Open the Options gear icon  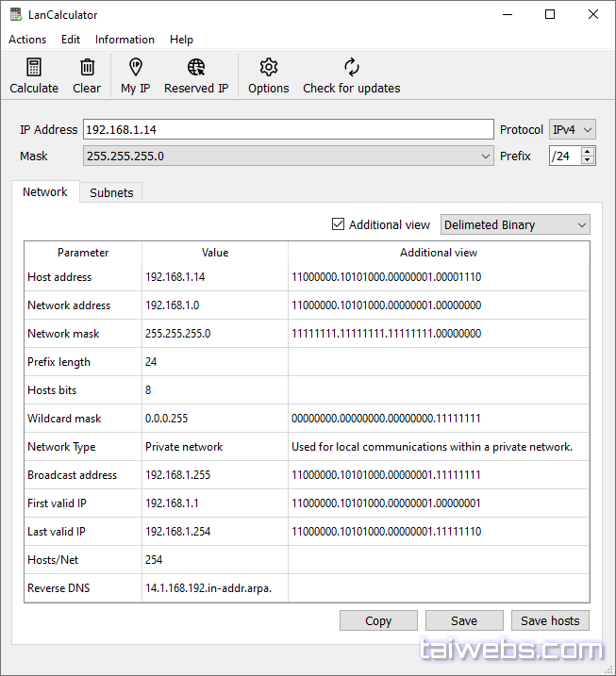coord(269,68)
